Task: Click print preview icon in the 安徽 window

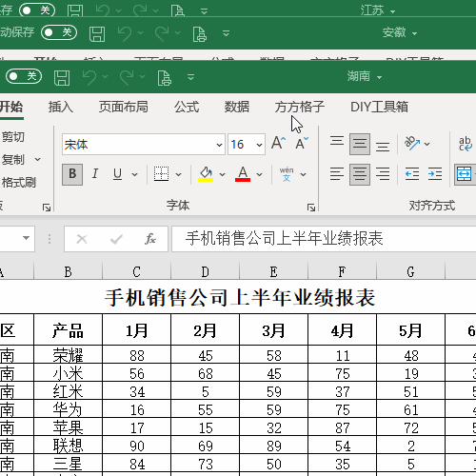Action: pos(200,33)
